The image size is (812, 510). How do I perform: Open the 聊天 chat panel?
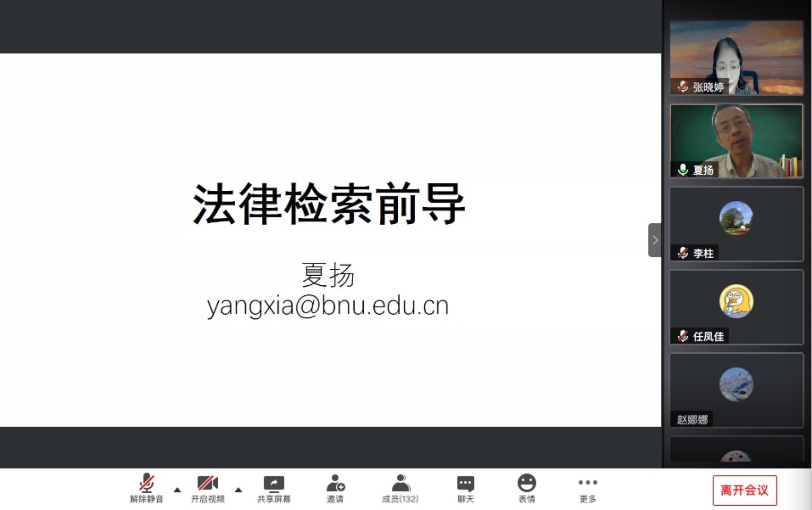point(465,488)
